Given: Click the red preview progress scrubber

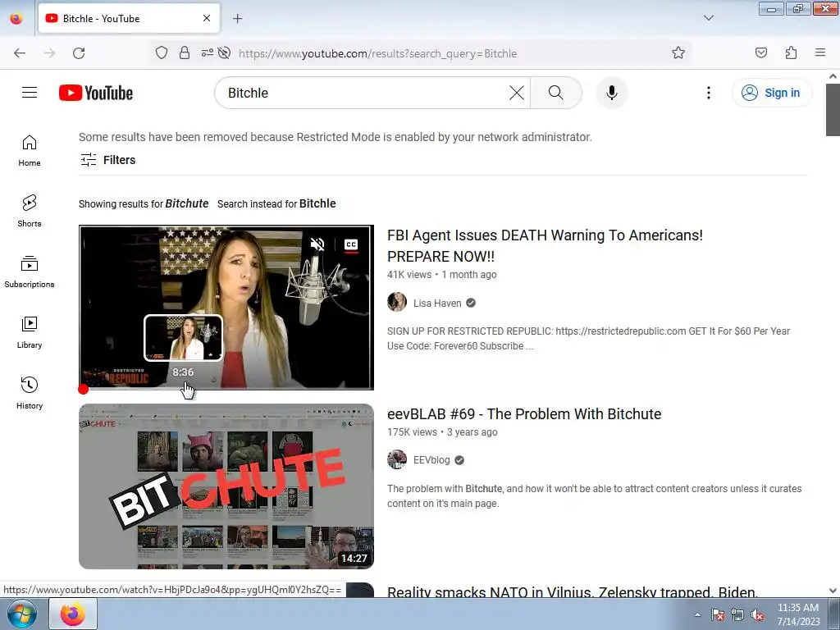Looking at the screenshot, I should (x=83, y=390).
